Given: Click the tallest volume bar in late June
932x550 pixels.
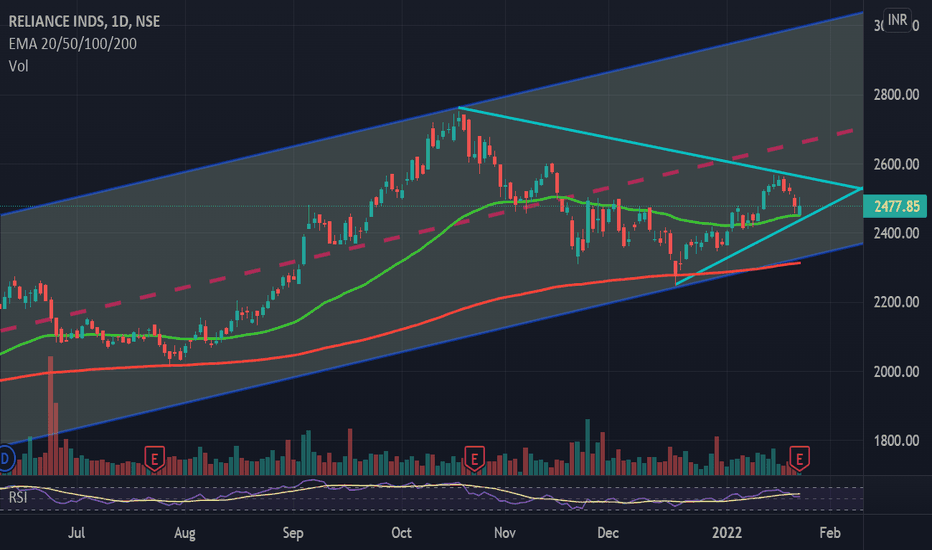Looking at the screenshot, I should (51, 415).
